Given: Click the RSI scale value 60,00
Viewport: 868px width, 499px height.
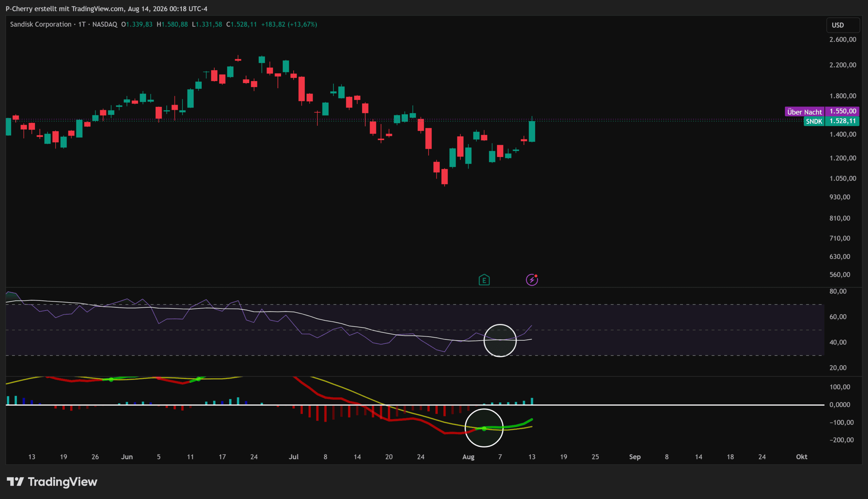Looking at the screenshot, I should (838, 317).
